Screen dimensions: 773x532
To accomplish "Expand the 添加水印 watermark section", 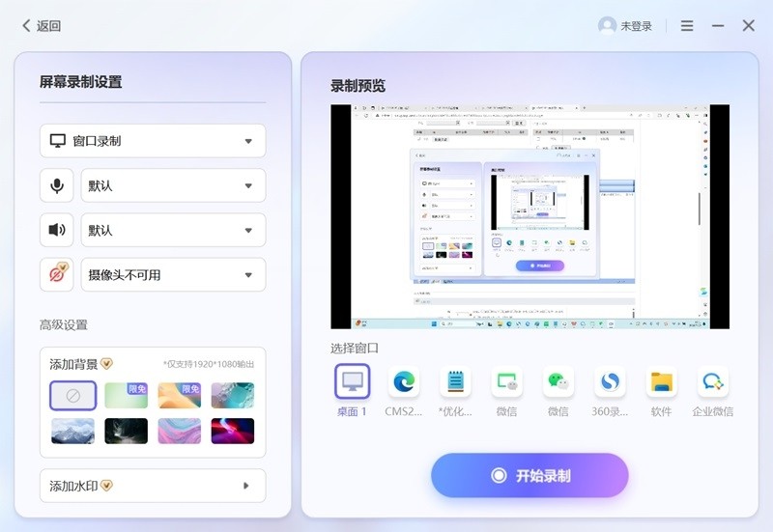I will [x=153, y=486].
